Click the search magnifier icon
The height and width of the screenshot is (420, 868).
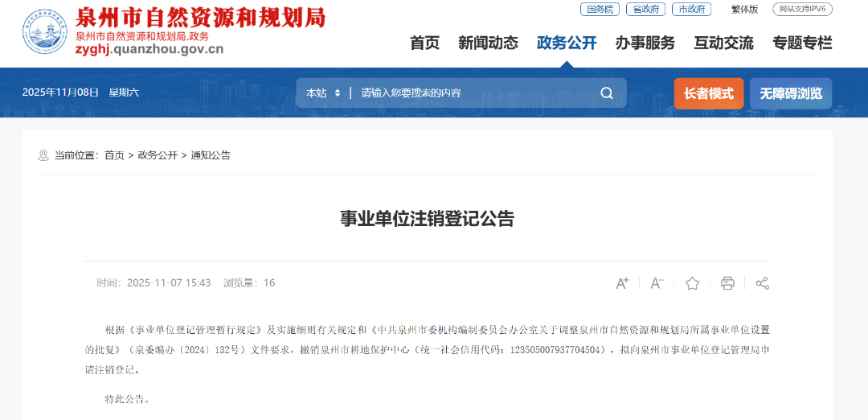tap(607, 93)
